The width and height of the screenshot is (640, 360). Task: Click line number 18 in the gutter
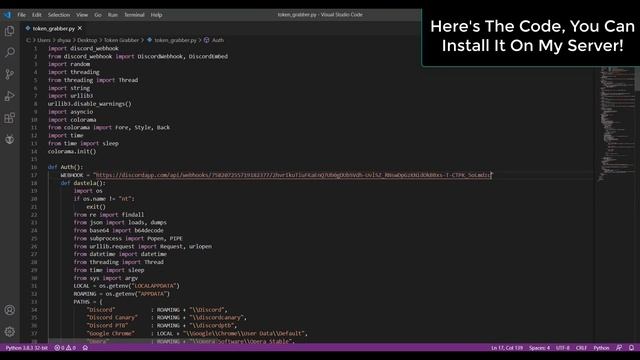(x=34, y=183)
